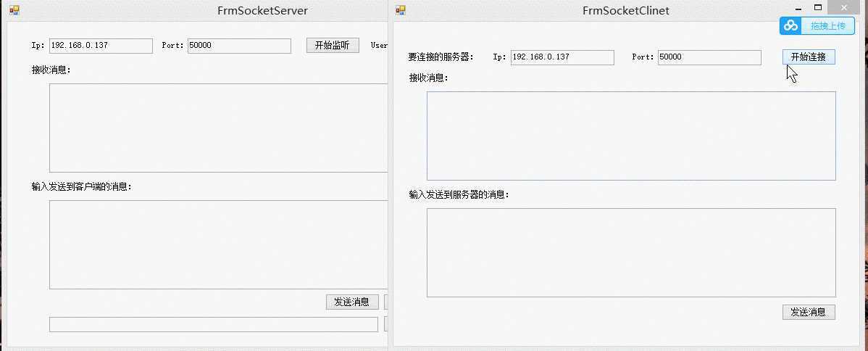Click the 输入发送到客户端的消息 label
Image resolution: width=868 pixels, height=351 pixels.
(82, 187)
